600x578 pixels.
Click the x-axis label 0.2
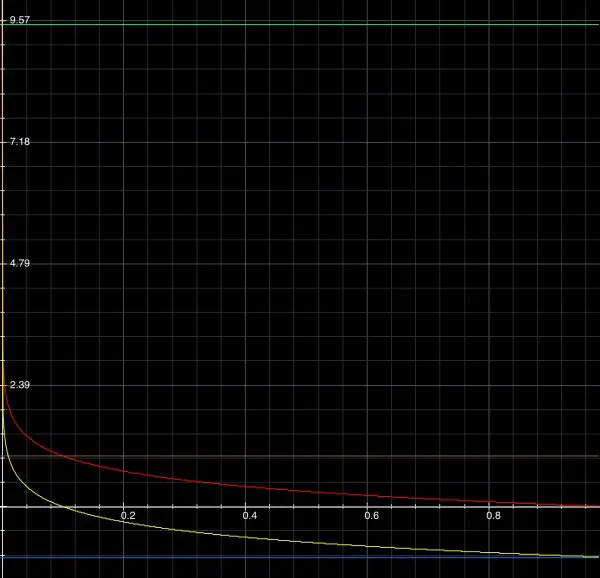tap(128, 516)
